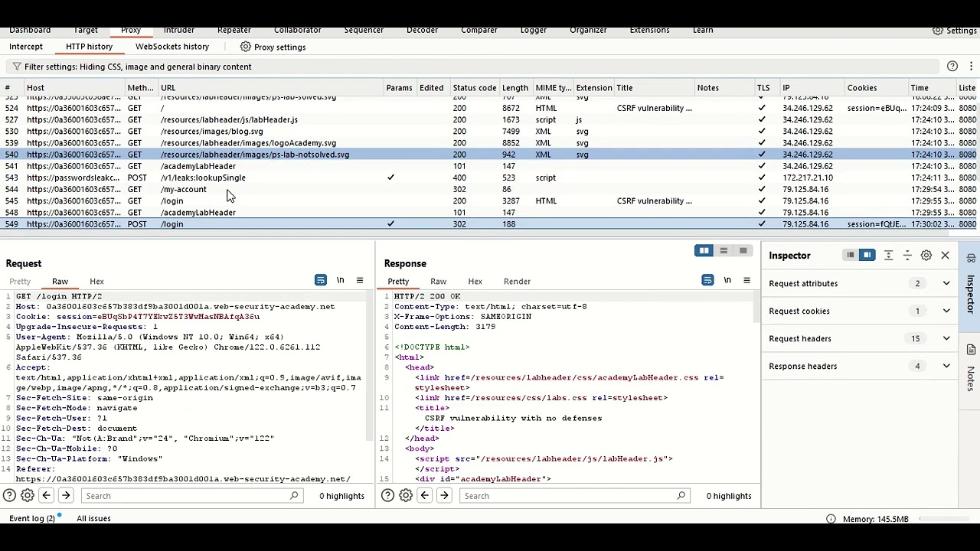980x551 pixels.
Task: Sort history by Status code column
Action: [x=474, y=88]
